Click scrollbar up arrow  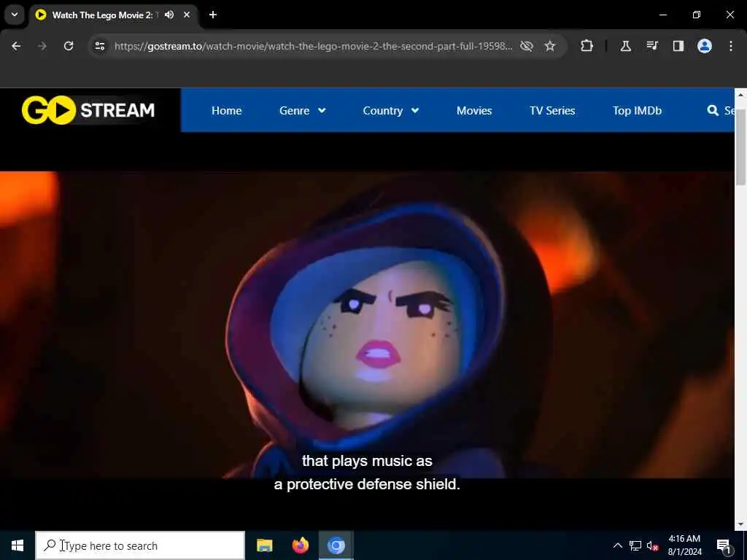tap(740, 95)
